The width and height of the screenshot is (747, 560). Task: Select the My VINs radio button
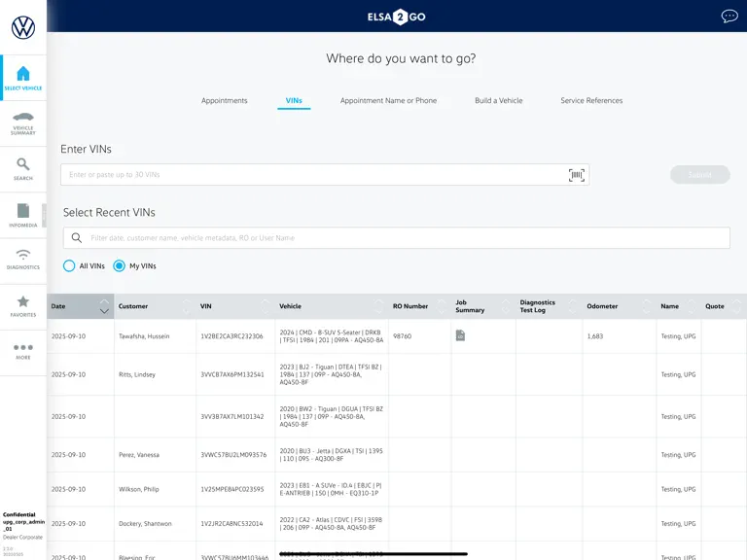click(119, 265)
